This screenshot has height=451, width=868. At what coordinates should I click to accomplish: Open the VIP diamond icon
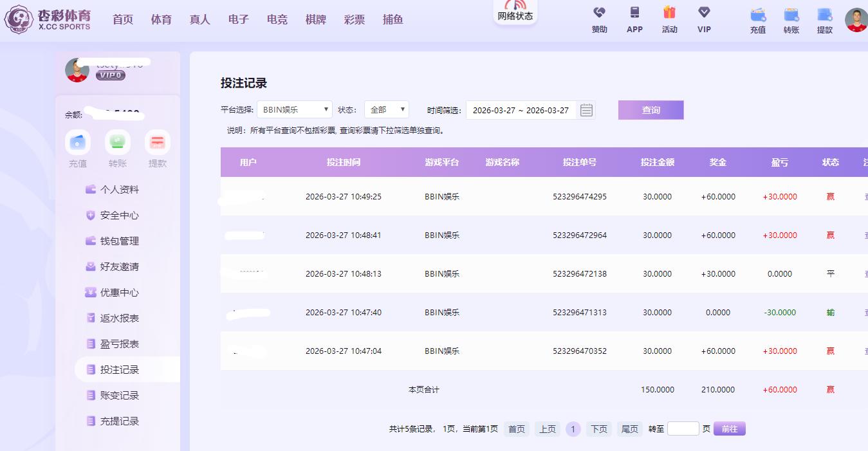pos(704,13)
